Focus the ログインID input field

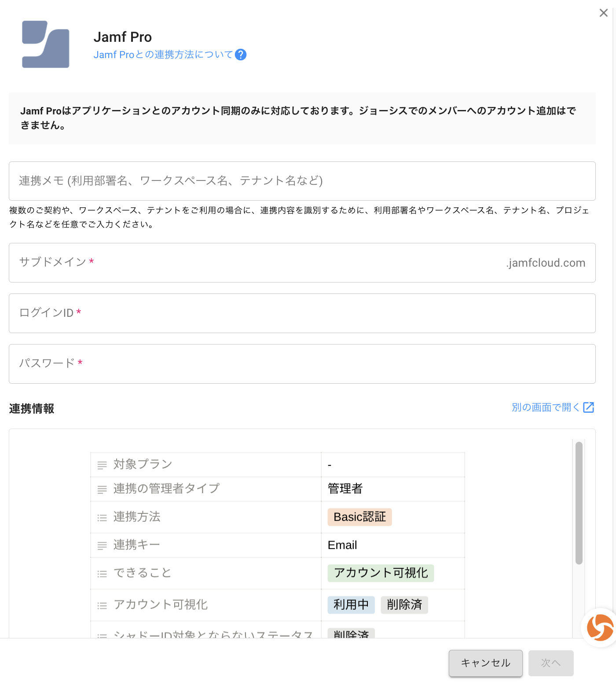pyautogui.click(x=302, y=313)
